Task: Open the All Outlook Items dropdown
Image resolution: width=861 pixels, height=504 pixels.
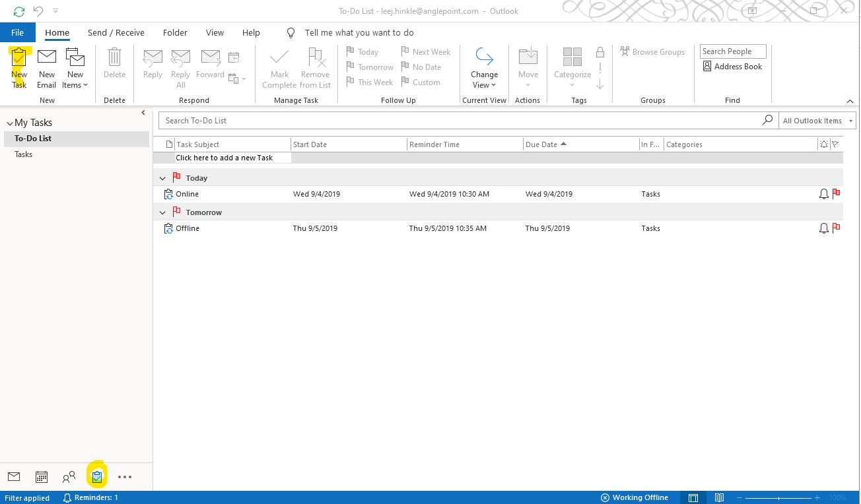Action: point(817,121)
